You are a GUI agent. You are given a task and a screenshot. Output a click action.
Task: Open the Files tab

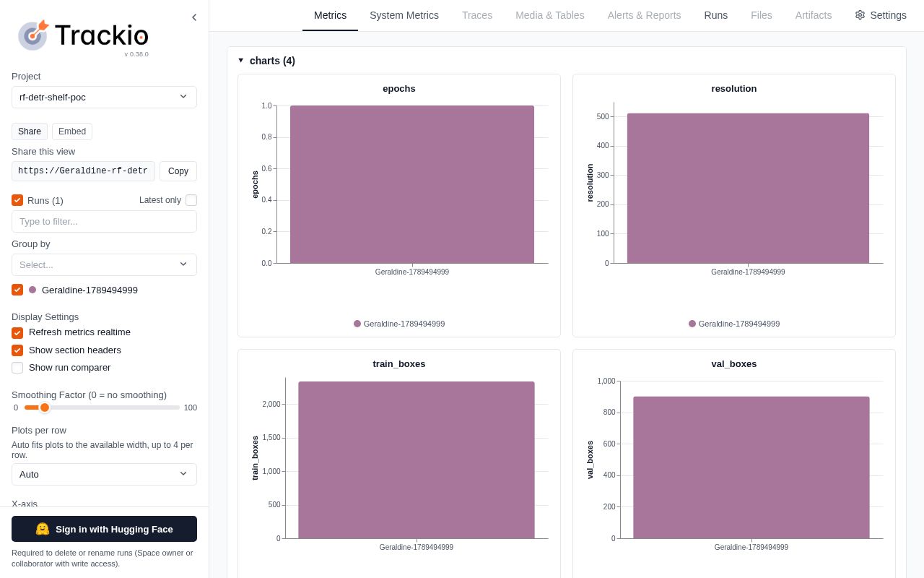click(x=762, y=15)
